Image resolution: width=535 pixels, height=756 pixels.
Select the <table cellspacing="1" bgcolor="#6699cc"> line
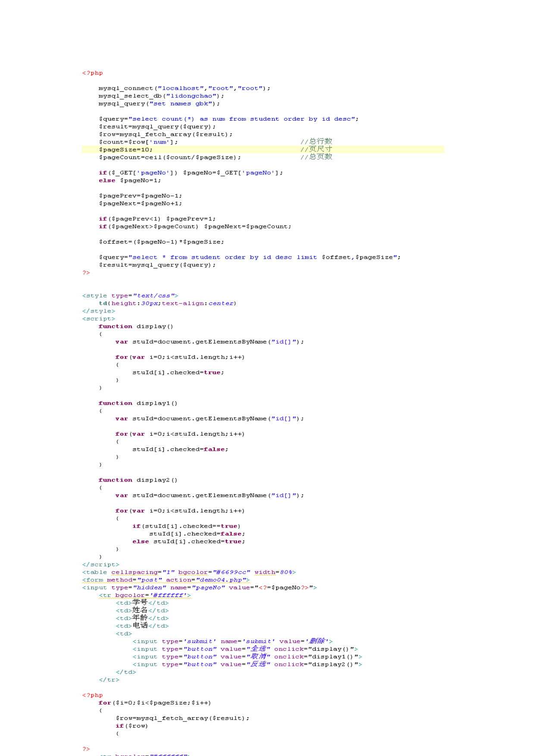(x=189, y=572)
